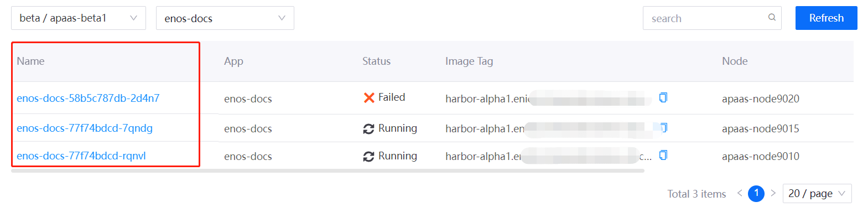This screenshot has height=212, width=868.
Task: Click the search magnifier icon
Action: coord(772,18)
